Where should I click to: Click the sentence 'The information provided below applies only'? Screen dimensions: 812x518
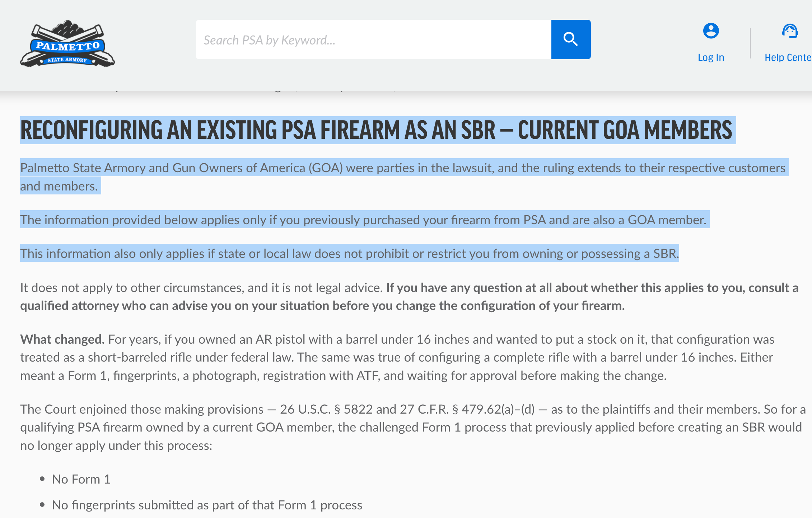point(363,220)
